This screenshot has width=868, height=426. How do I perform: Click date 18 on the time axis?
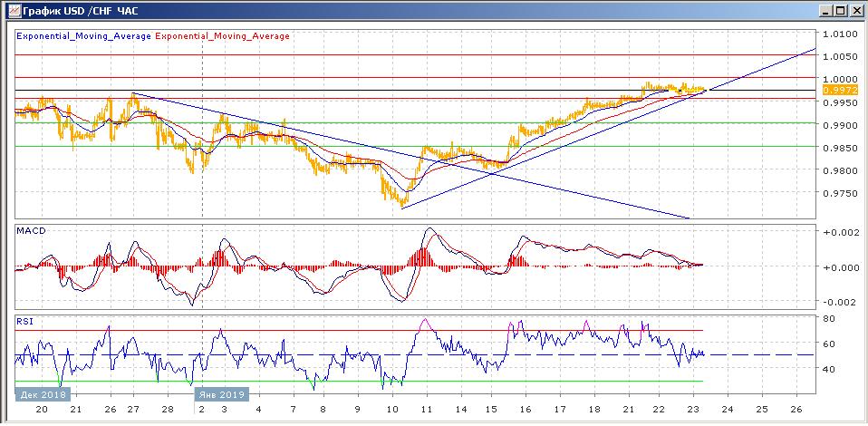coord(594,410)
